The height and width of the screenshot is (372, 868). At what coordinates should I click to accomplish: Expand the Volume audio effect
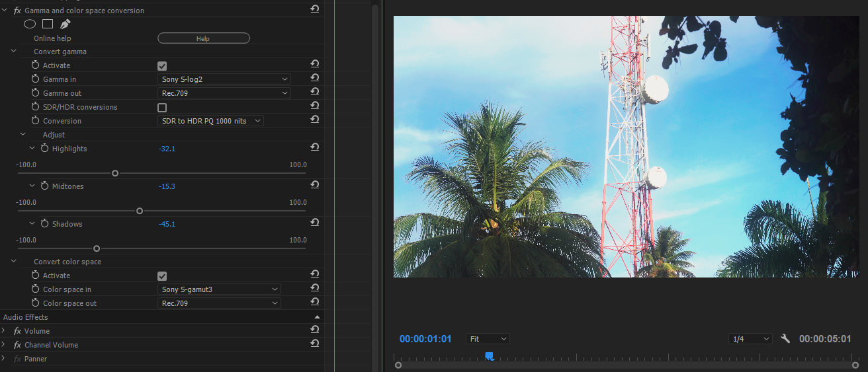tap(4, 330)
